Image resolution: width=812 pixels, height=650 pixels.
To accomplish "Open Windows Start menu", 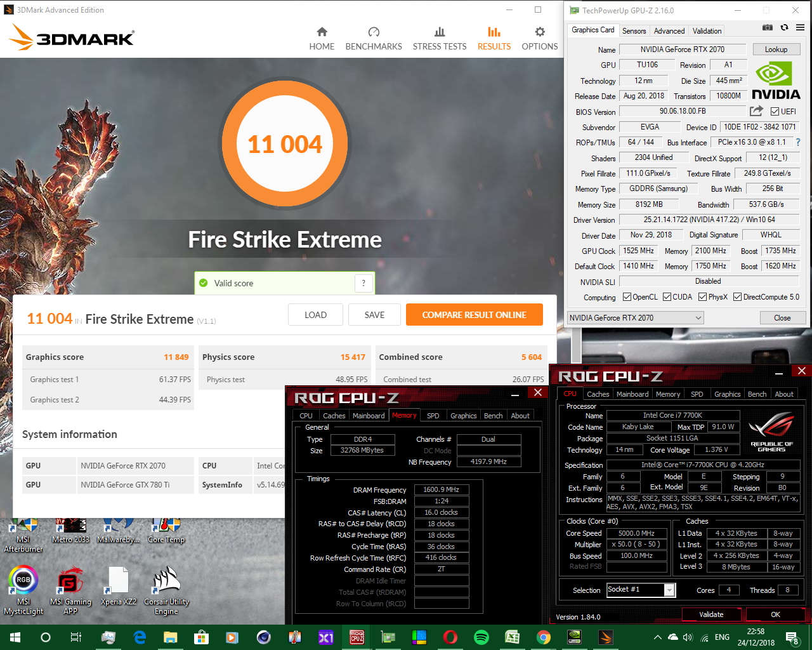I will tap(15, 637).
